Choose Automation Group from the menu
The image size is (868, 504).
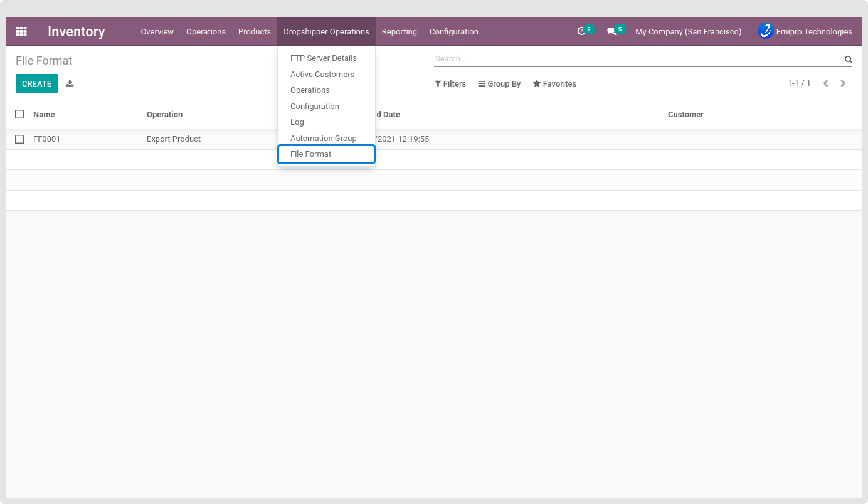[x=323, y=138]
